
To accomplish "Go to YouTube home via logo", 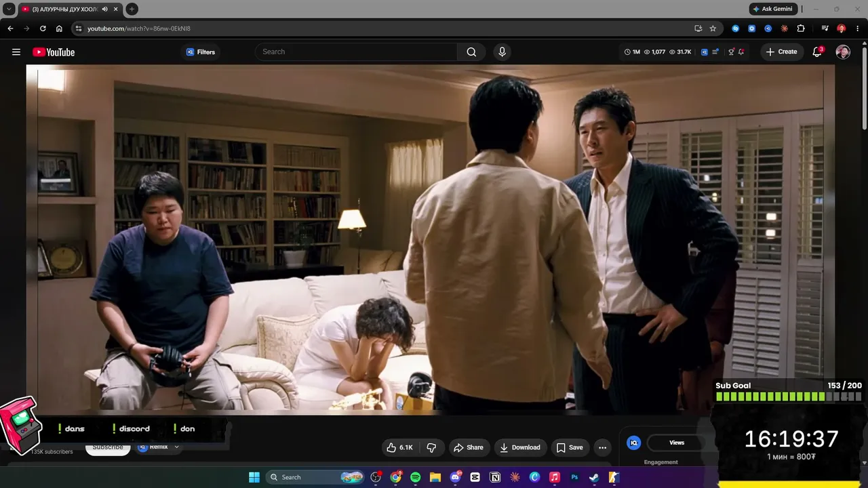I will [54, 52].
